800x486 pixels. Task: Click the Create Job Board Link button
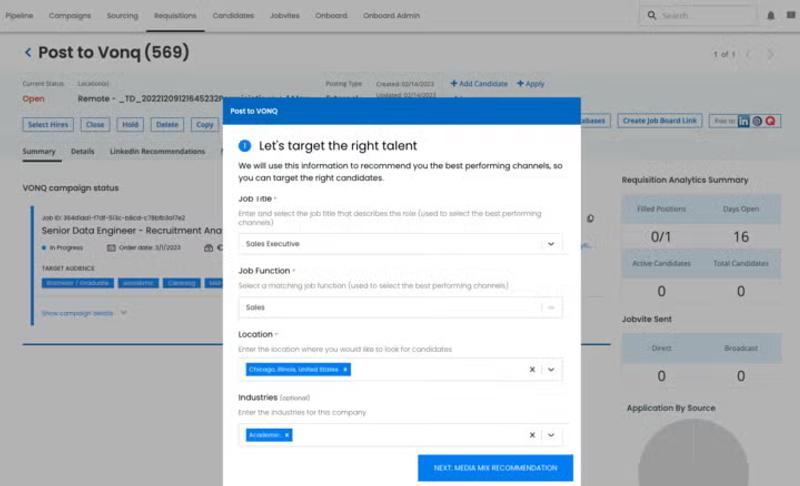660,121
